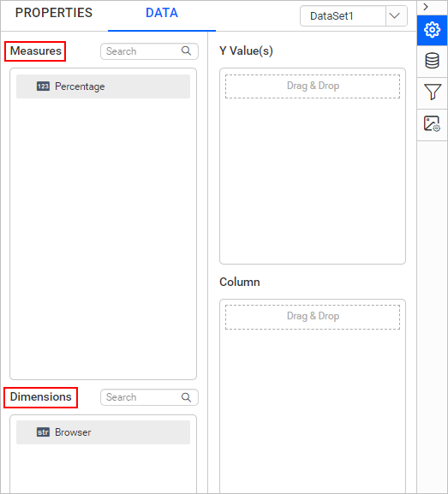Image resolution: width=448 pixels, height=494 pixels.
Task: Click the Dimensions search magnifier icon
Action: (186, 397)
